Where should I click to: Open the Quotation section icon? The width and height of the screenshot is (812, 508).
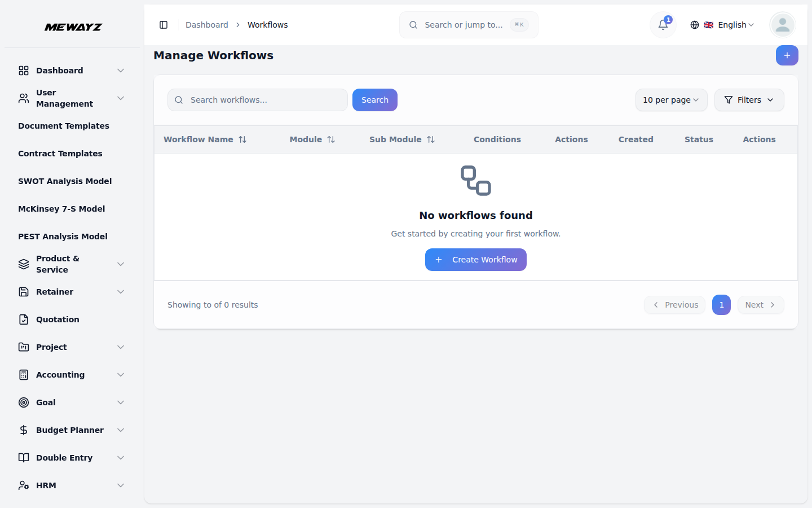tap(23, 319)
